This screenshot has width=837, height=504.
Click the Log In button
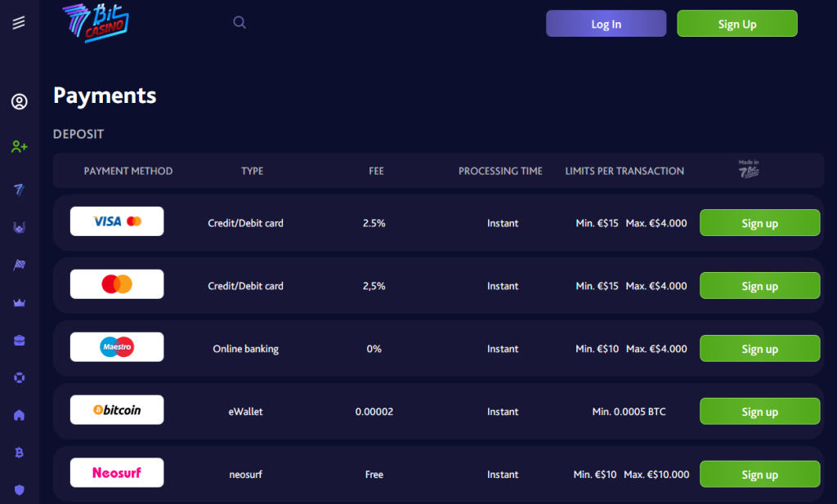[x=606, y=23]
